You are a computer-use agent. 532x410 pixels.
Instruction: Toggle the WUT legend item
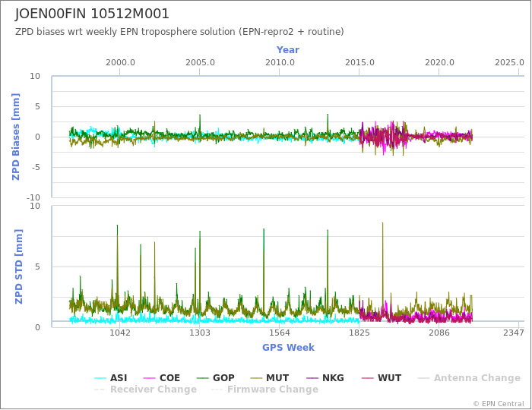pos(382,378)
